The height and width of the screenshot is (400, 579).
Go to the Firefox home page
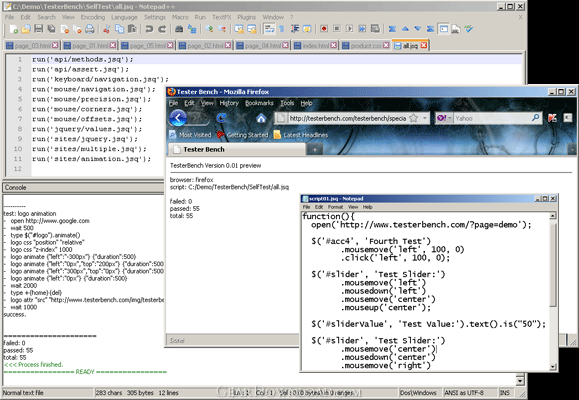point(261,118)
